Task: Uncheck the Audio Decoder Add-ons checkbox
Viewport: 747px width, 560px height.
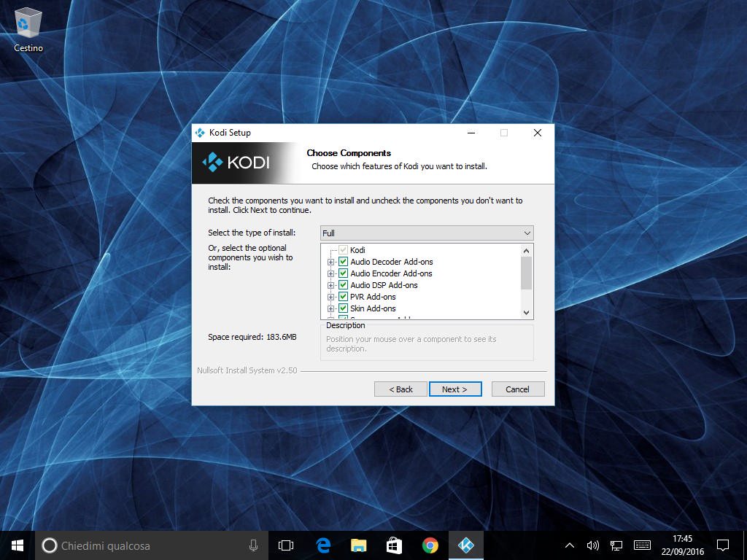Action: pyautogui.click(x=343, y=262)
